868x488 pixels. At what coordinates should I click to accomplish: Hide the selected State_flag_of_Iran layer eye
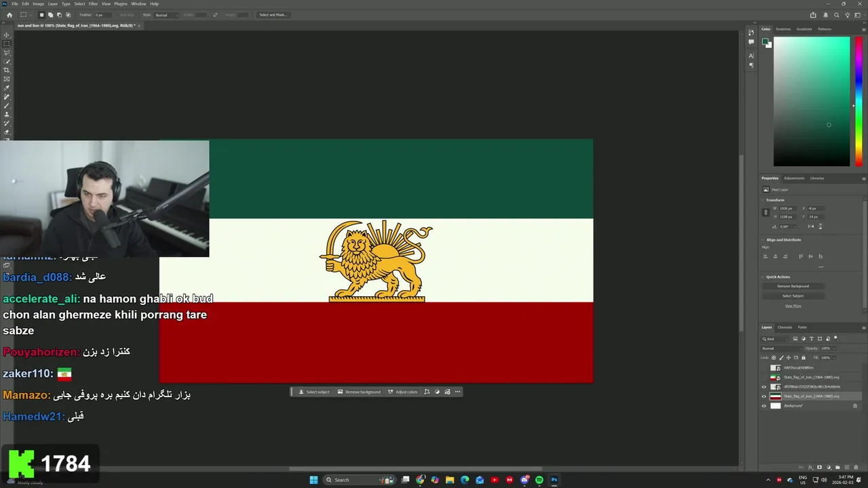(x=764, y=396)
